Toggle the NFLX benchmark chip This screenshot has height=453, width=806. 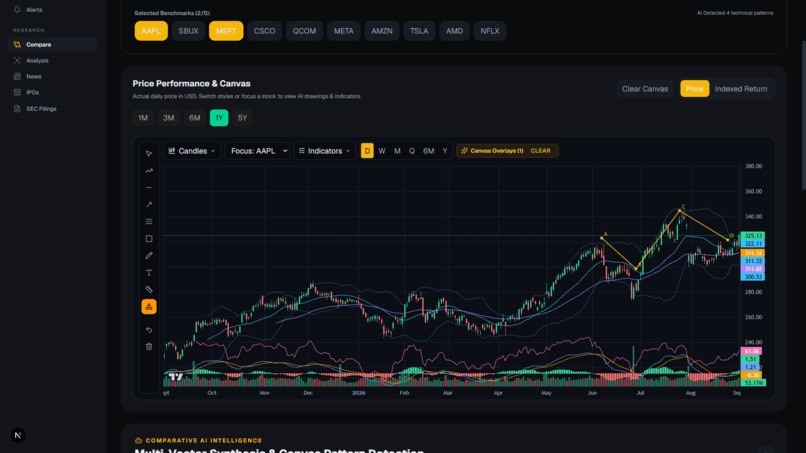coord(490,31)
